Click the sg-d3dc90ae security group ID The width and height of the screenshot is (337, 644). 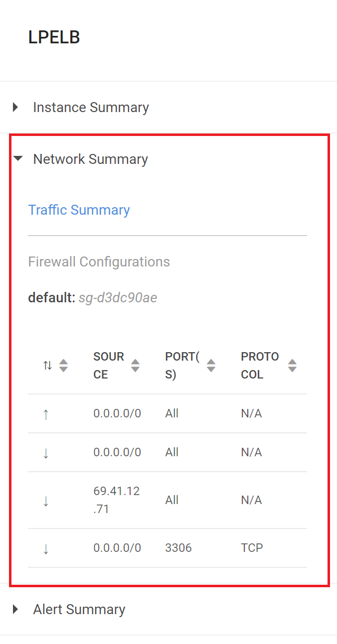tap(118, 298)
